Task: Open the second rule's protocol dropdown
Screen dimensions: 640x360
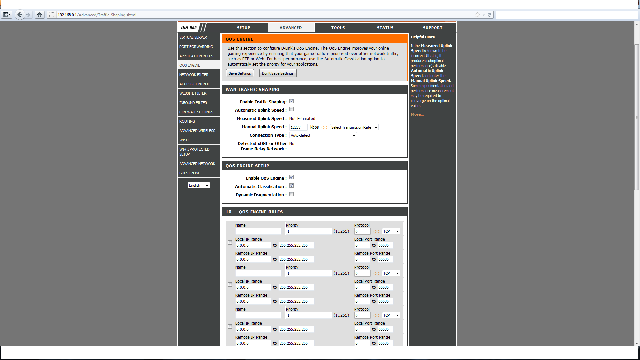Action: (391, 273)
